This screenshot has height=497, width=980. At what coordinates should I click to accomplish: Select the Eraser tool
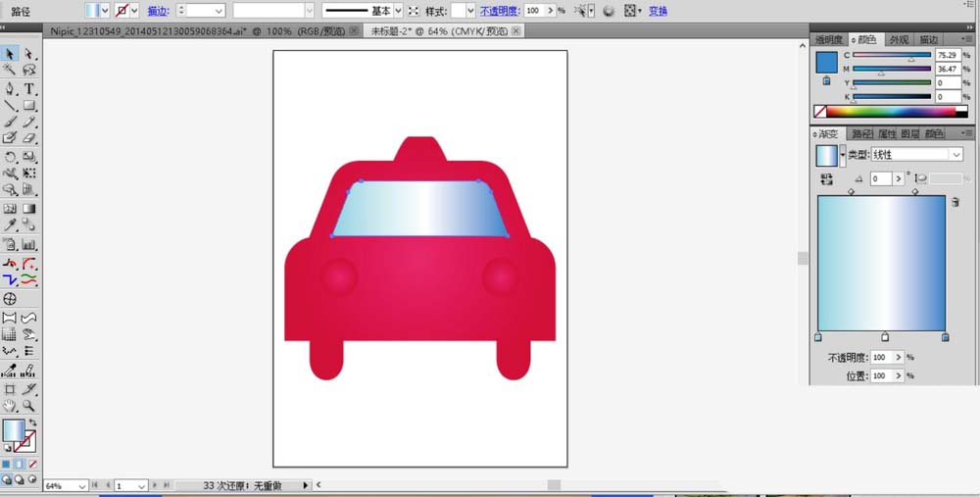click(28, 138)
